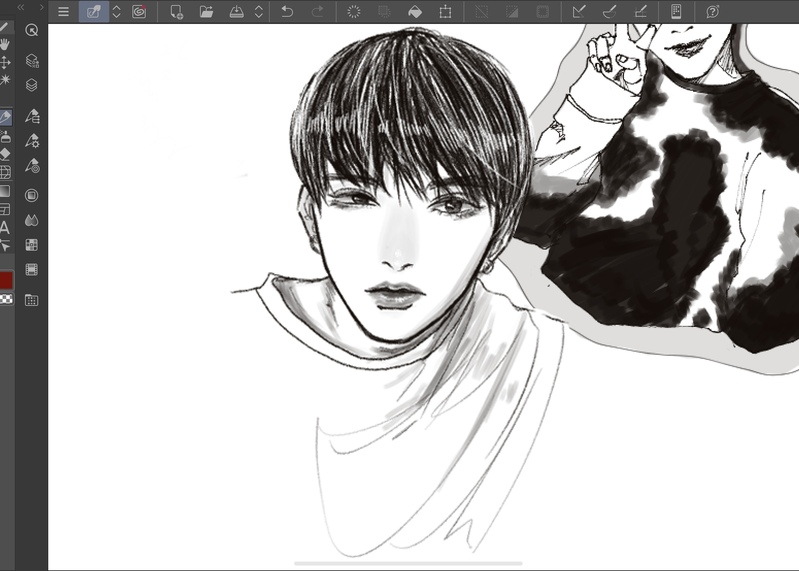Select the Pencil tool at top of tool palette

[x=4, y=27]
